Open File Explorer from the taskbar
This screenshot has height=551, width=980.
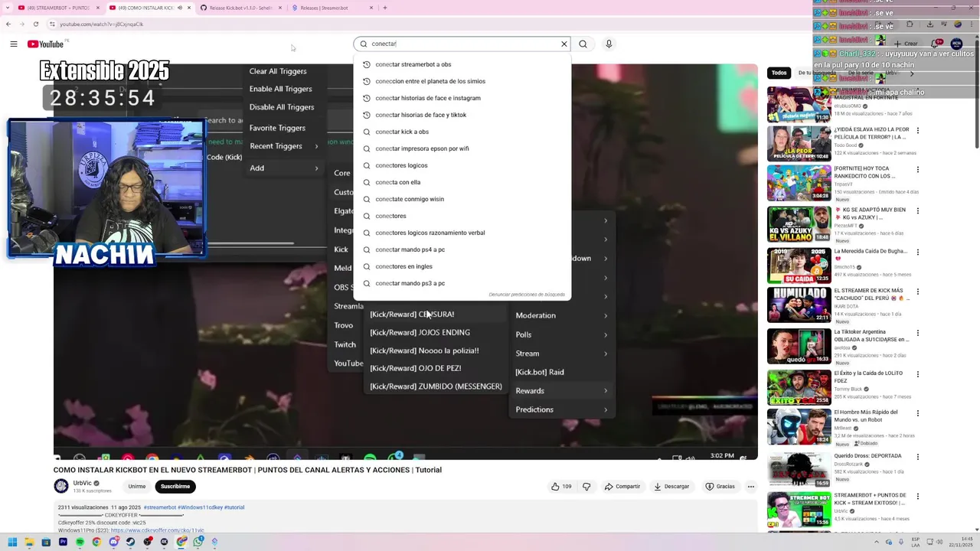pos(29,542)
